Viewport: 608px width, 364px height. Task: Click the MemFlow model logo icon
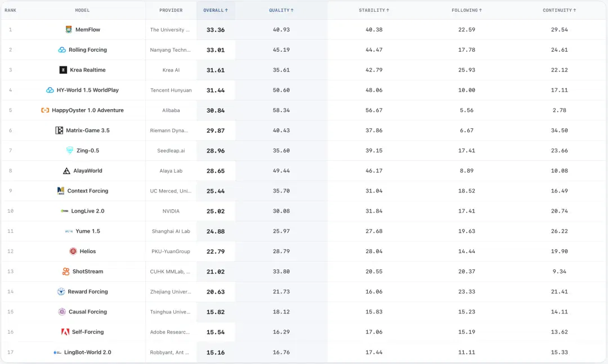(x=69, y=29)
